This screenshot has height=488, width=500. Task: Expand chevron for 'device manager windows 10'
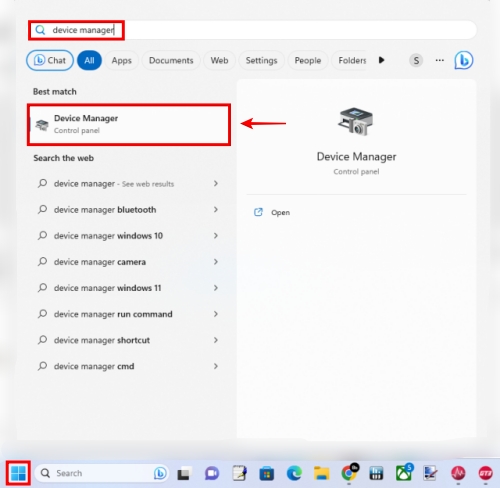point(216,236)
